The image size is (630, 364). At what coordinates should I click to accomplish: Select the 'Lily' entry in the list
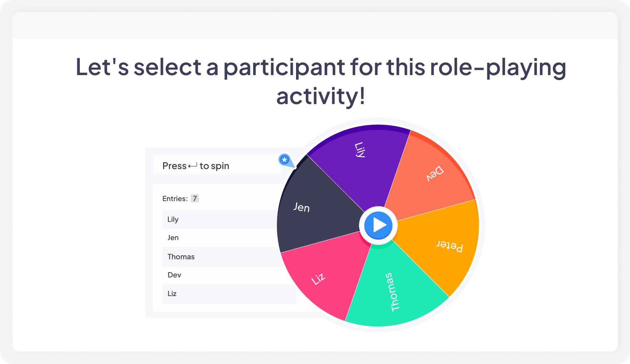point(173,219)
